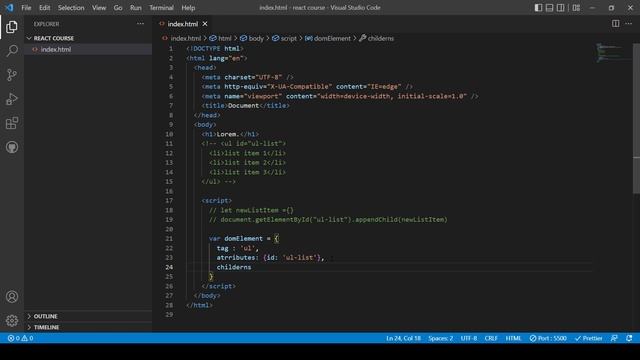Close the index.html editor tab
The image size is (640, 360).
pos(205,24)
